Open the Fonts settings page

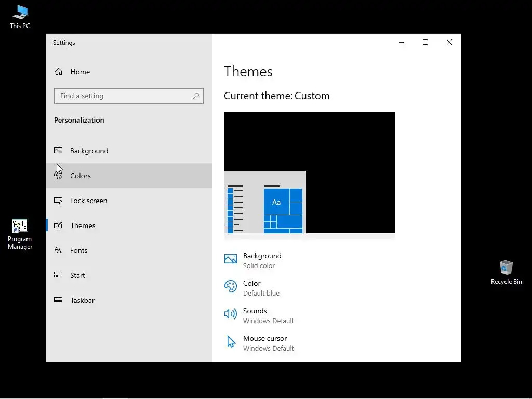(x=129, y=250)
